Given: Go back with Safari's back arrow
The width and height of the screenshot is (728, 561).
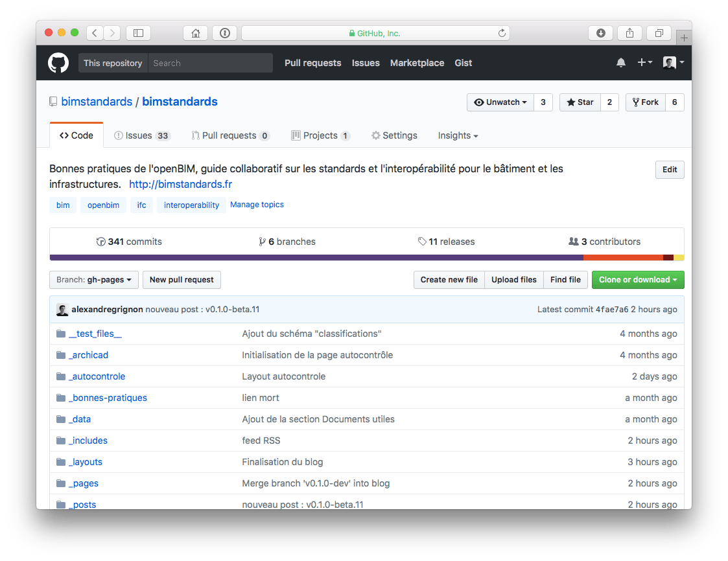Looking at the screenshot, I should 95,33.
